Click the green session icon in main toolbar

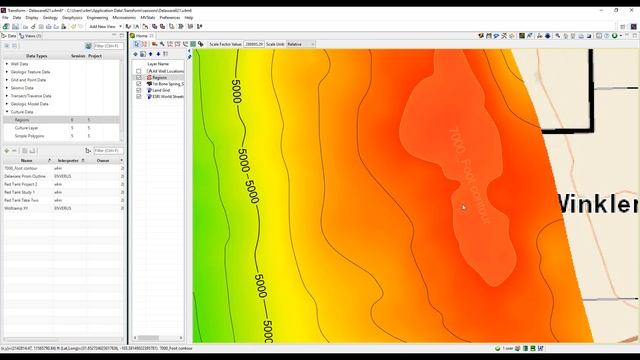[x=6, y=27]
